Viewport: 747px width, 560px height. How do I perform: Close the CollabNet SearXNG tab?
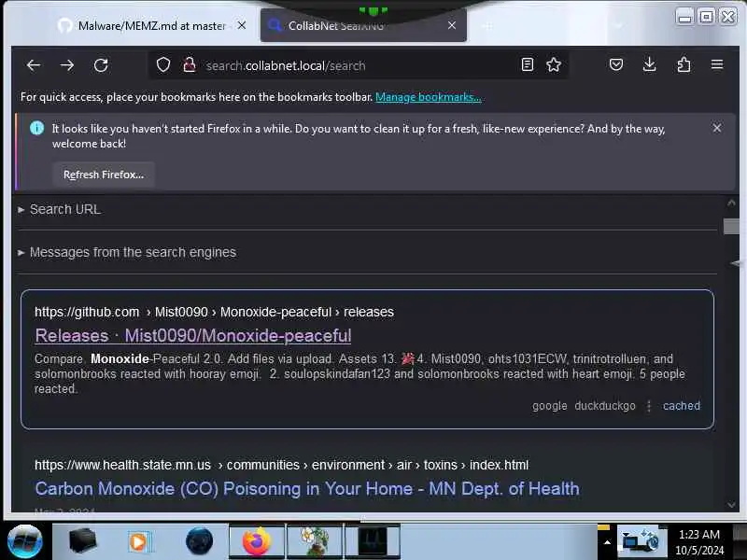pos(452,25)
